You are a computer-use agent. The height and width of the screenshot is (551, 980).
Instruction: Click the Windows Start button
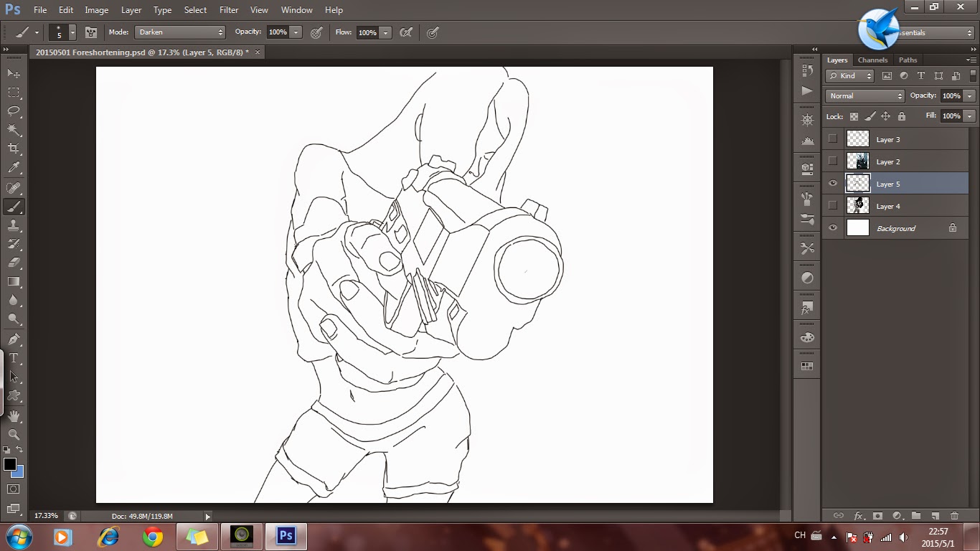pos(19,537)
